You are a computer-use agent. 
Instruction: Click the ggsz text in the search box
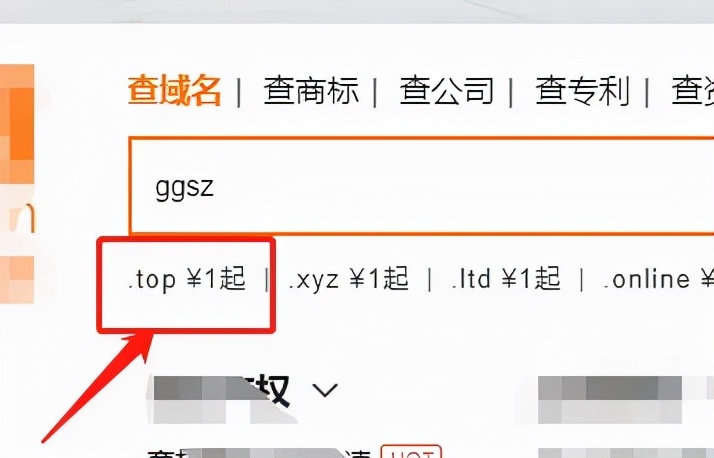pos(184,187)
